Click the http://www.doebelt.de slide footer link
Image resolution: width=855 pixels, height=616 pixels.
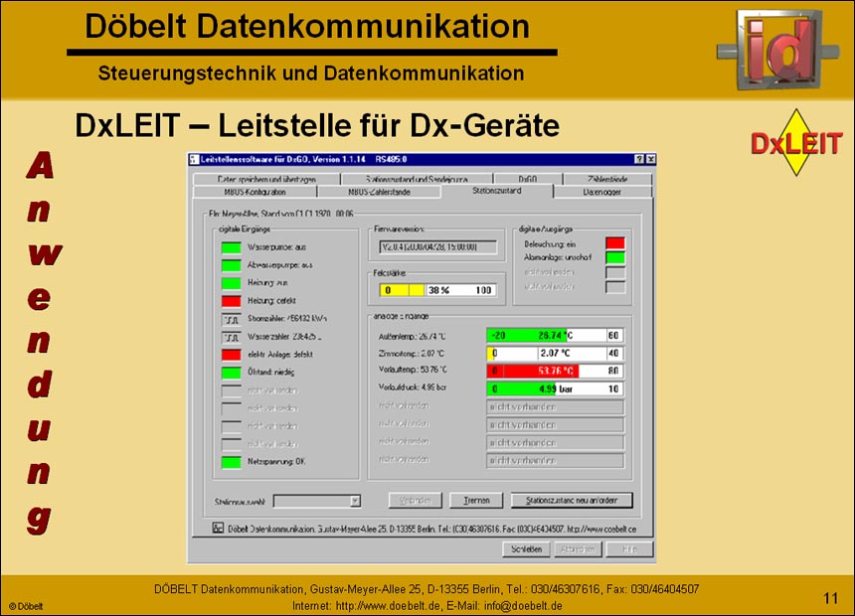(x=387, y=606)
